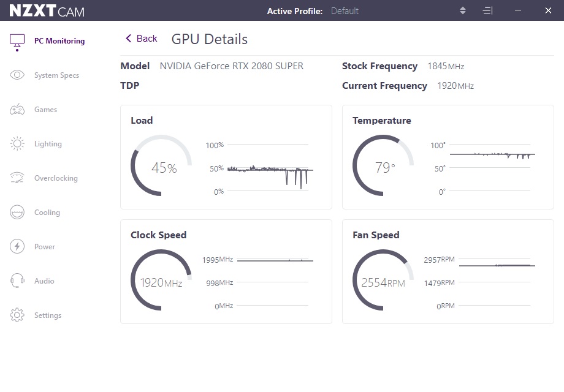The height and width of the screenshot is (392, 564).
Task: Switch to Games section
Action: pyautogui.click(x=46, y=109)
